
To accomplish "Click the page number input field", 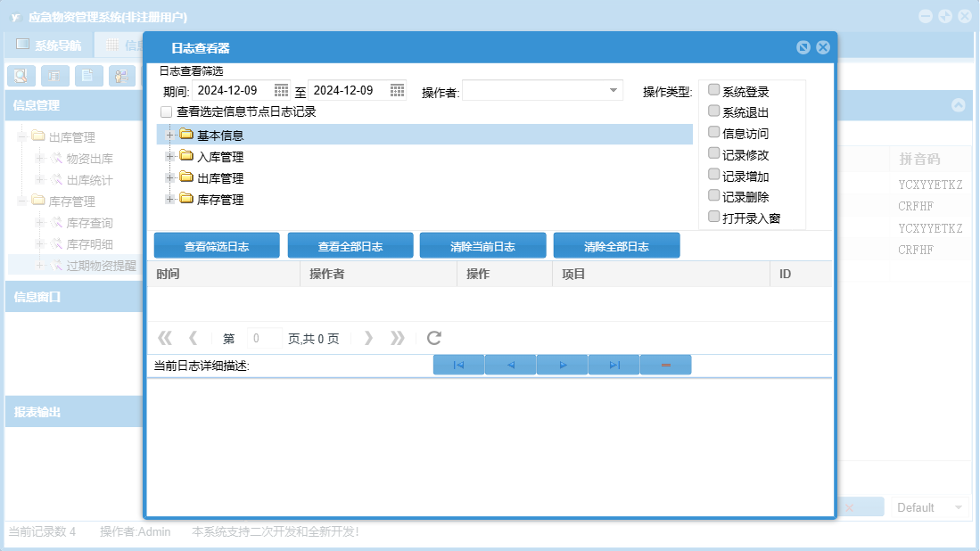I will click(x=264, y=338).
